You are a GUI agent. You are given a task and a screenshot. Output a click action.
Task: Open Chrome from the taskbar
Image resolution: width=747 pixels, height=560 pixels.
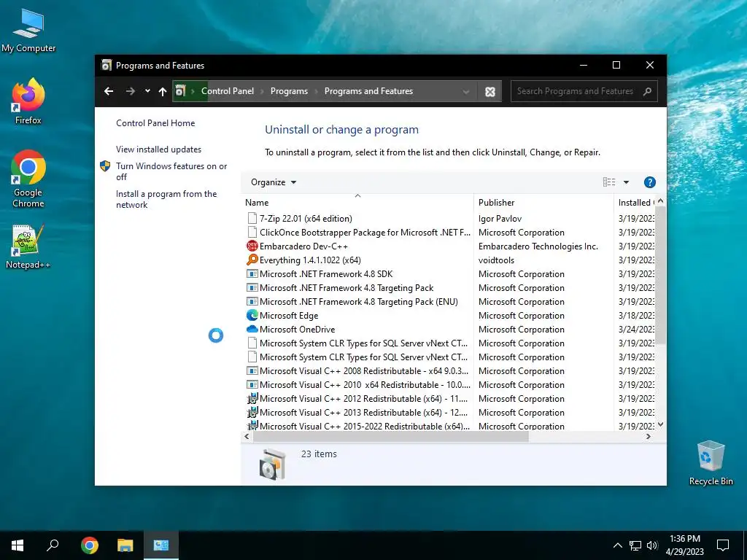point(89,545)
